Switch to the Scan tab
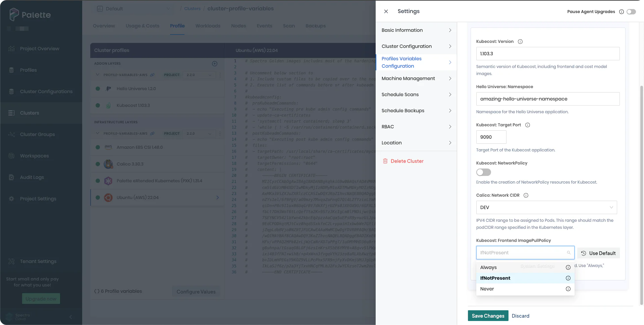Viewport: 644px width, 325px height. coord(289,26)
